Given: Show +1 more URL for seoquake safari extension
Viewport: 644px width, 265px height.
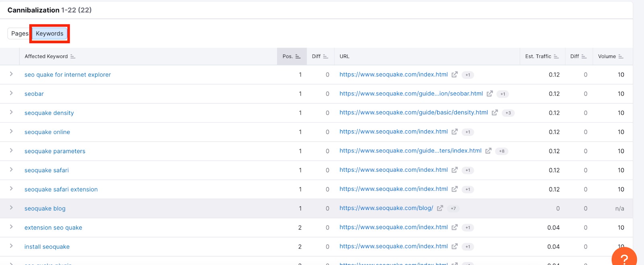Looking at the screenshot, I should pyautogui.click(x=468, y=189).
